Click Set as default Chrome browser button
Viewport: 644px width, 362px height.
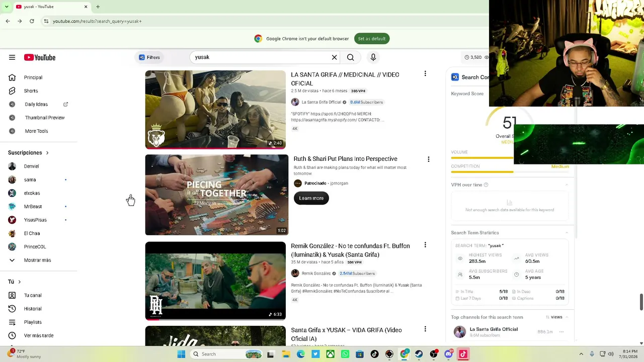[x=372, y=39]
